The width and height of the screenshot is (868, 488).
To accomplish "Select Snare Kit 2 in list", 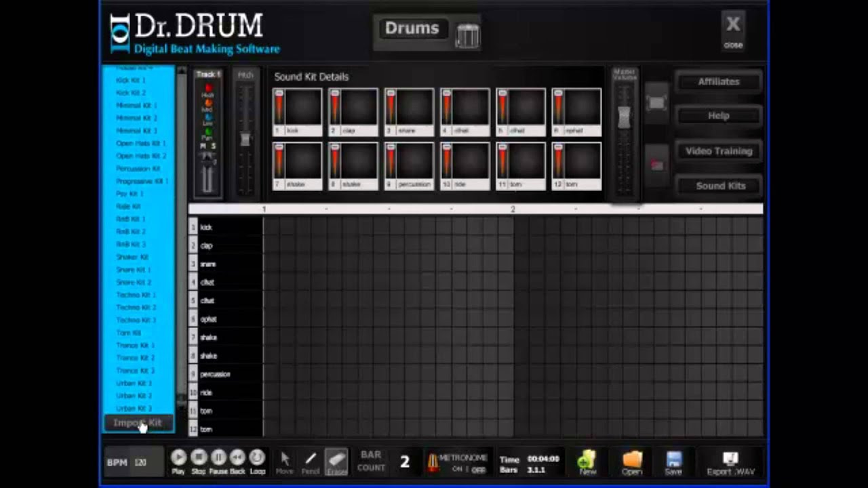I will coord(134,282).
